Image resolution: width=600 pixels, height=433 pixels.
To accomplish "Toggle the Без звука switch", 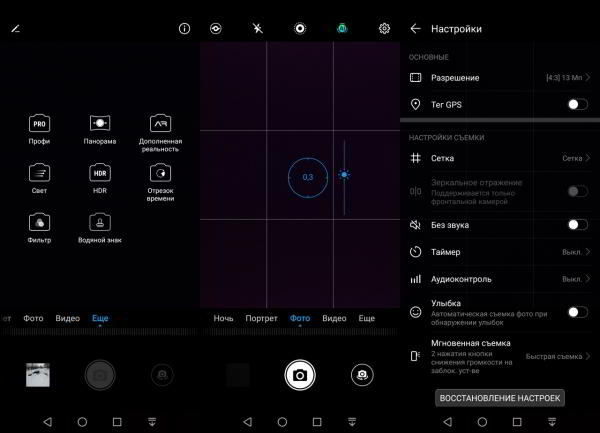I will tap(577, 225).
